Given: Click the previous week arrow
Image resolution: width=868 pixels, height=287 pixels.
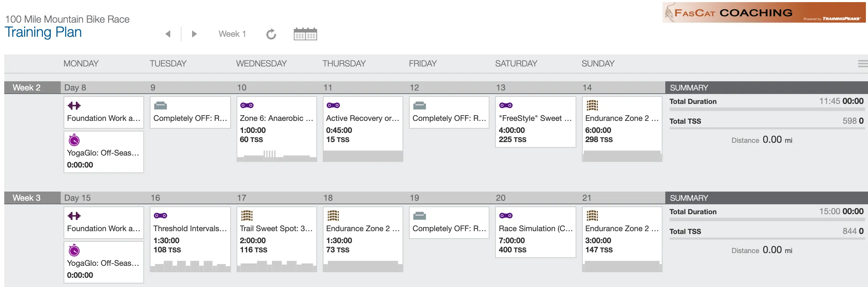Looking at the screenshot, I should point(168,34).
